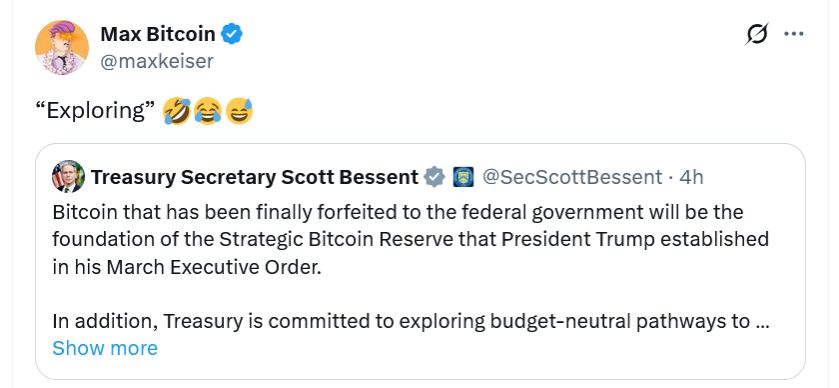
Task: Expand the quoted post with Show more
Action: (105, 348)
